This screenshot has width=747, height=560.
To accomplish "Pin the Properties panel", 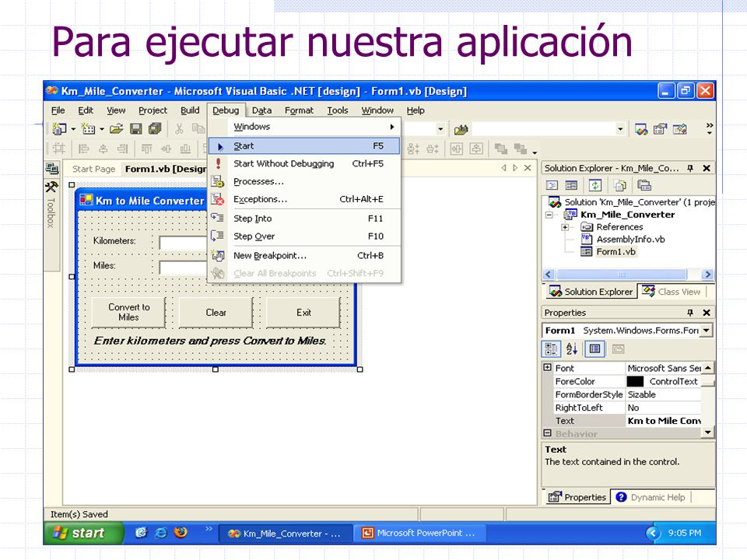I will tap(690, 313).
